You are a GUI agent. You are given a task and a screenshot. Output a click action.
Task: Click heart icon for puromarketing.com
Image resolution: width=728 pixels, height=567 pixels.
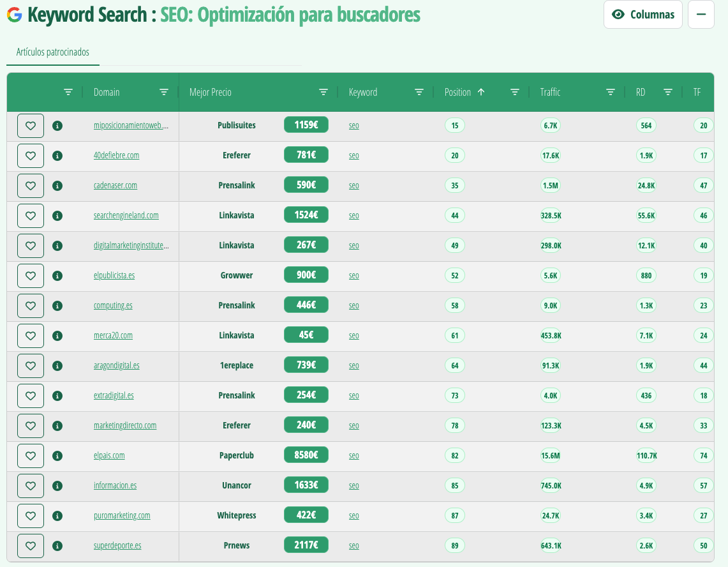point(31,515)
